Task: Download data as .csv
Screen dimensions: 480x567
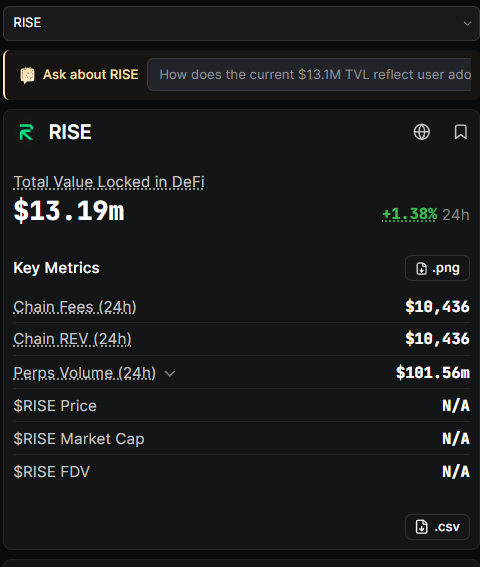Action: [437, 527]
